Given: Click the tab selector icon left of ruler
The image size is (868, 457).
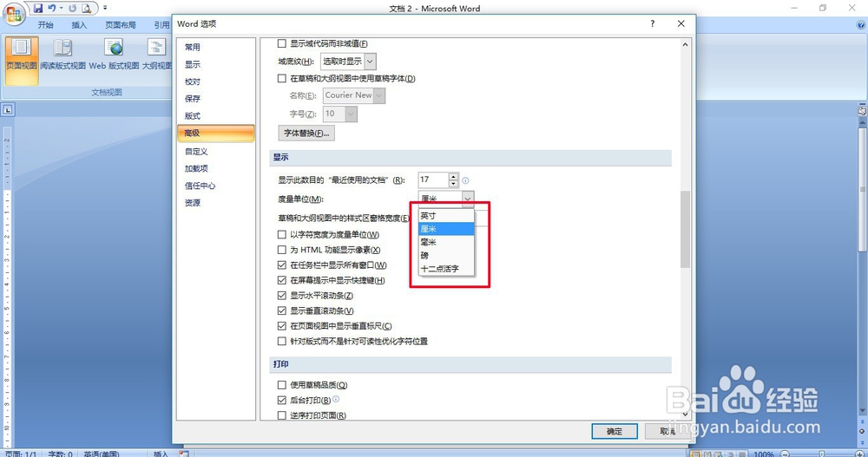Looking at the screenshot, I should point(8,109).
